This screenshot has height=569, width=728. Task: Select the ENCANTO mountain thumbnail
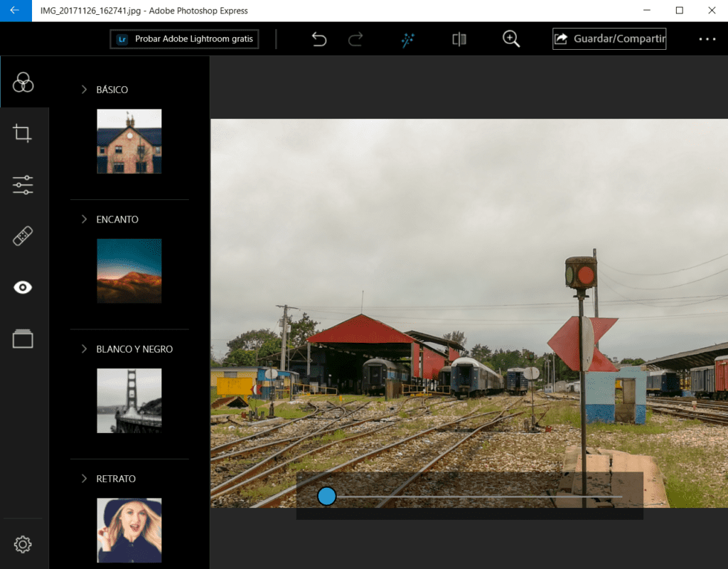coord(129,271)
